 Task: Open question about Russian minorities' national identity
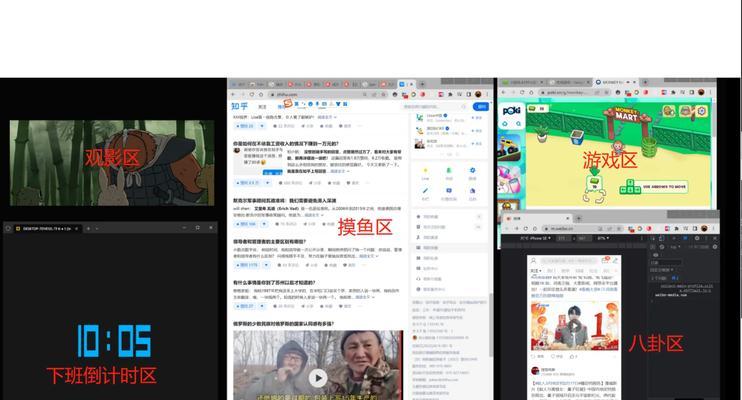point(283,324)
